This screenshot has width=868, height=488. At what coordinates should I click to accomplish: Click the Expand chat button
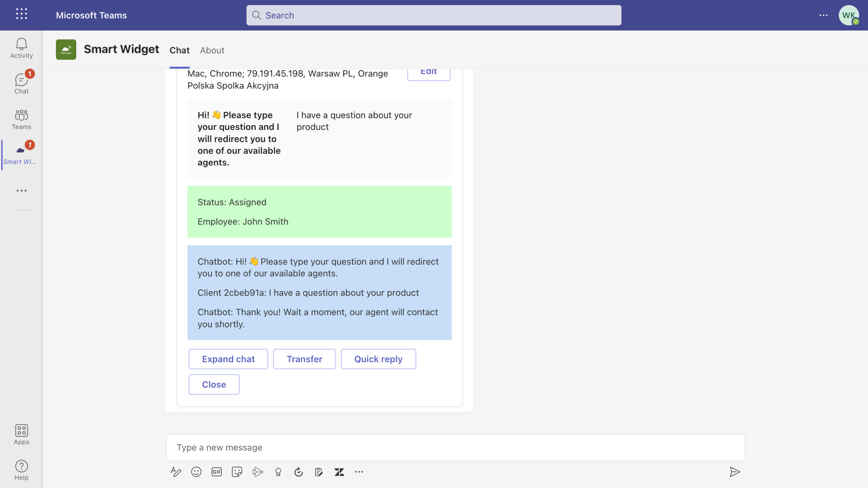[228, 359]
